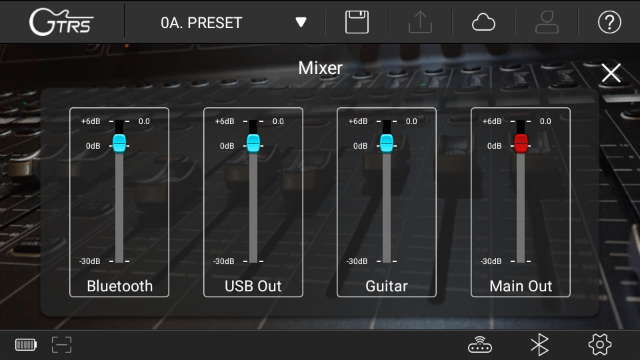The image size is (640, 360).
Task: Click the USB Out fader knob
Action: click(253, 143)
